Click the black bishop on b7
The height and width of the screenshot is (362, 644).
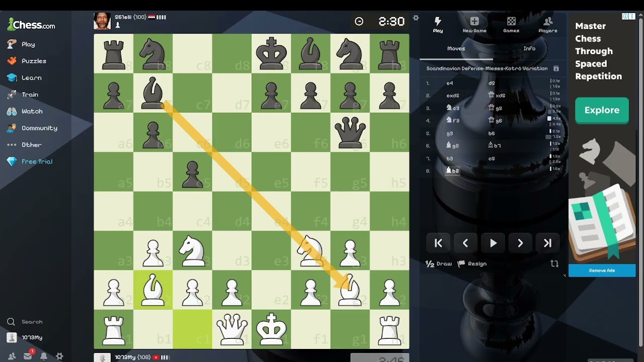153,93
